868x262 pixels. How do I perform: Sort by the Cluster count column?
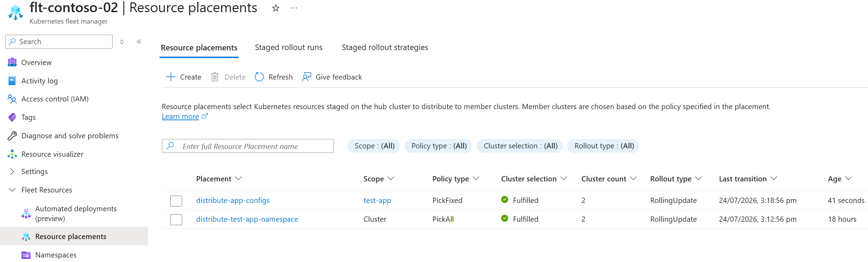coord(609,179)
